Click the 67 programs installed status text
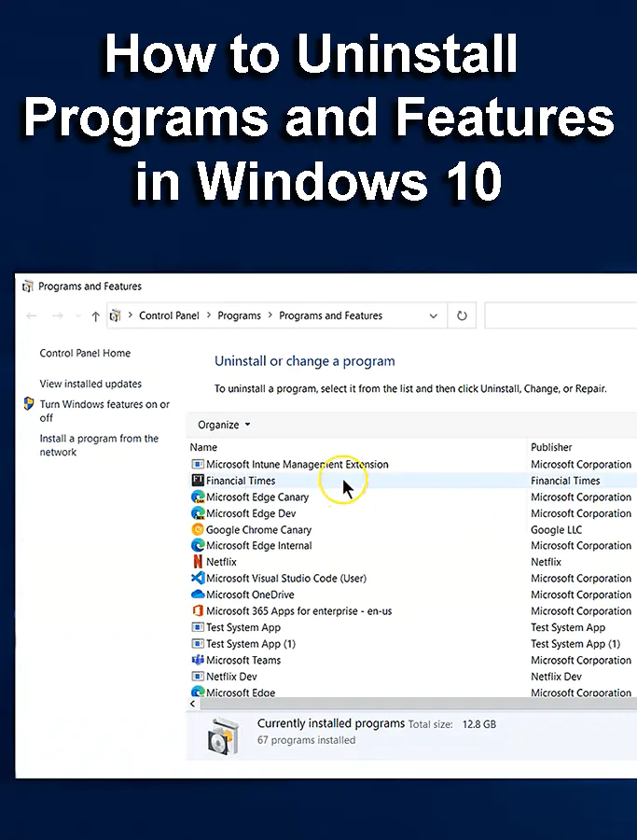637x840 pixels. click(x=306, y=740)
